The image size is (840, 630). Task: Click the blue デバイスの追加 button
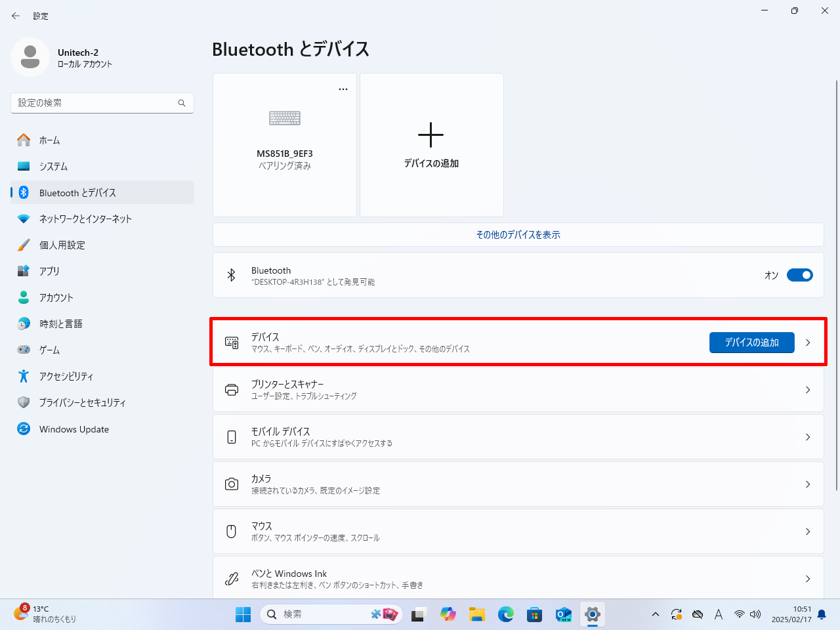[x=752, y=342]
